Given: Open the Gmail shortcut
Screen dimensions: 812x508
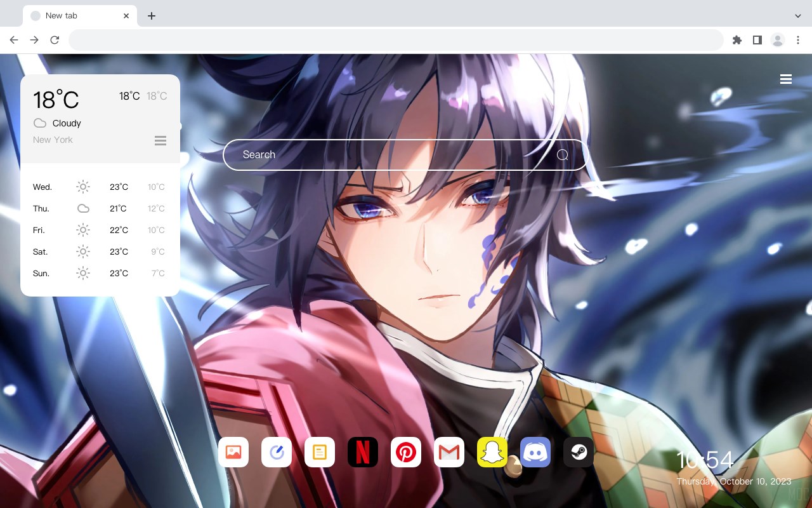Looking at the screenshot, I should tap(449, 452).
